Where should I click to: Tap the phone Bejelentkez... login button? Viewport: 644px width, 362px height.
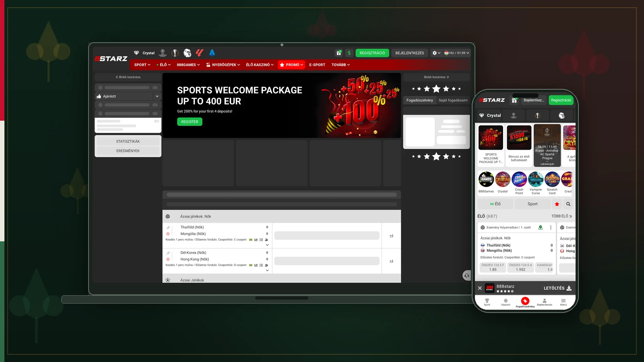(534, 100)
